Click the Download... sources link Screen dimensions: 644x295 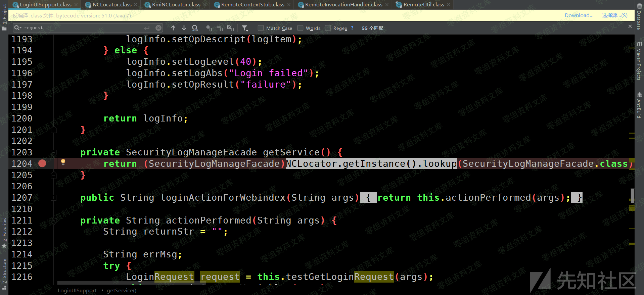579,15
